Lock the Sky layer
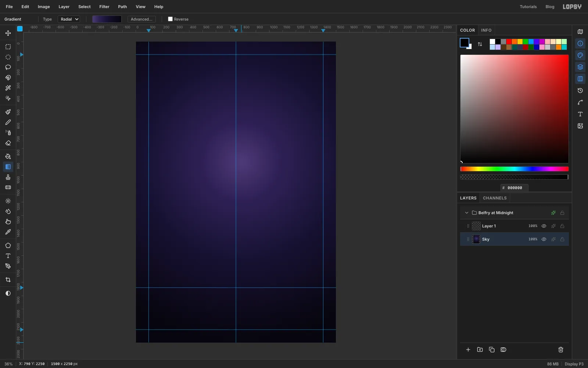The image size is (588, 368). coord(562,239)
